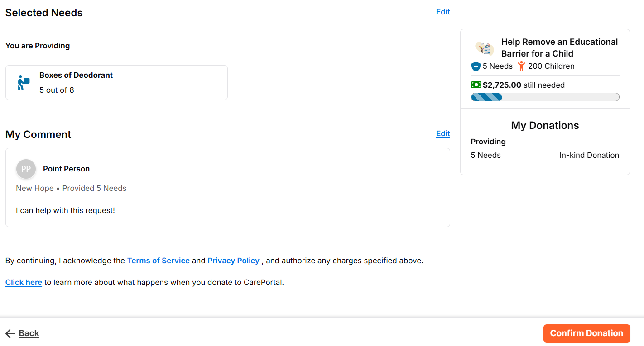Click the blue shield needs icon
Viewport: 644px width, 346px height.
click(476, 66)
